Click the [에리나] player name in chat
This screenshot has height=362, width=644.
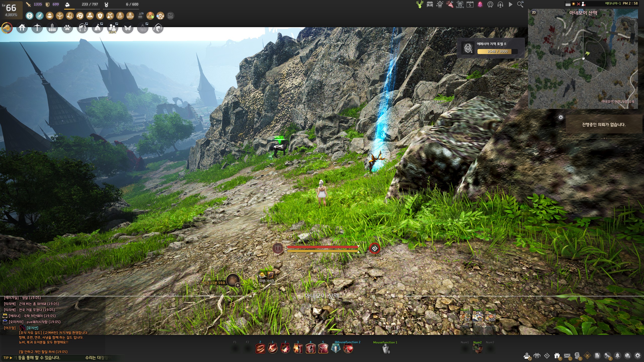click(x=14, y=316)
